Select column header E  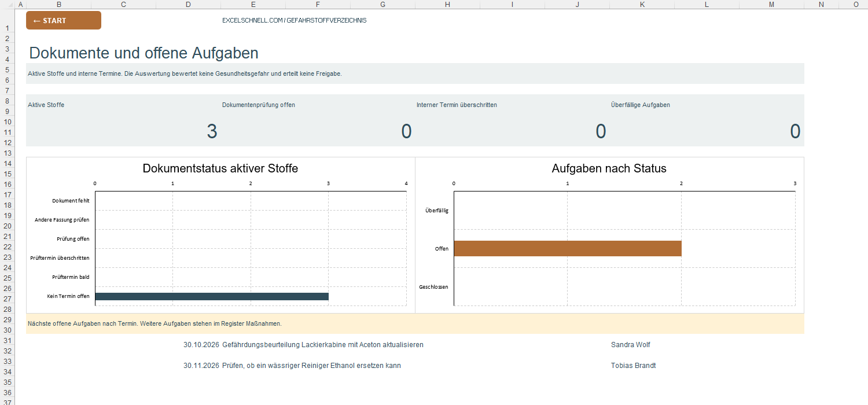(x=253, y=4)
